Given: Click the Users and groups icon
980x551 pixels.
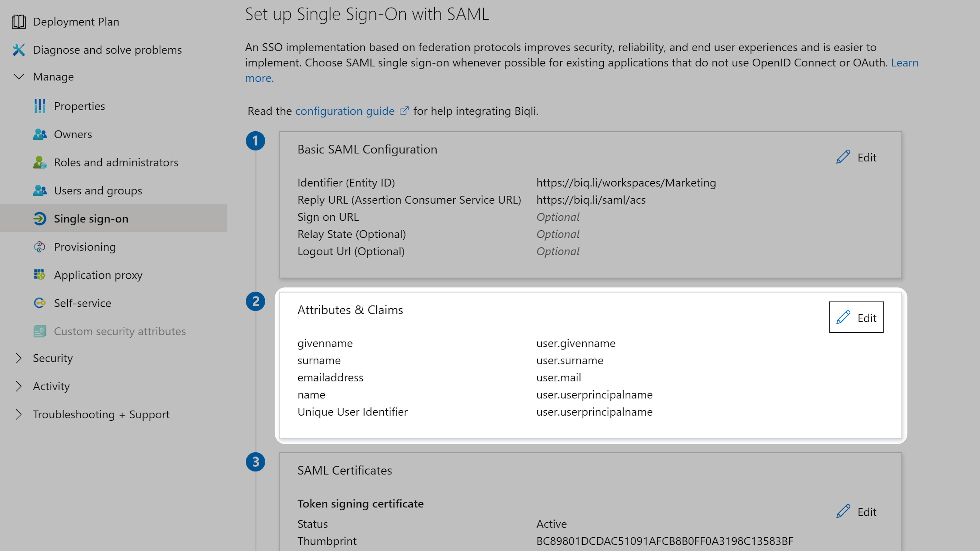Looking at the screenshot, I should (x=40, y=191).
